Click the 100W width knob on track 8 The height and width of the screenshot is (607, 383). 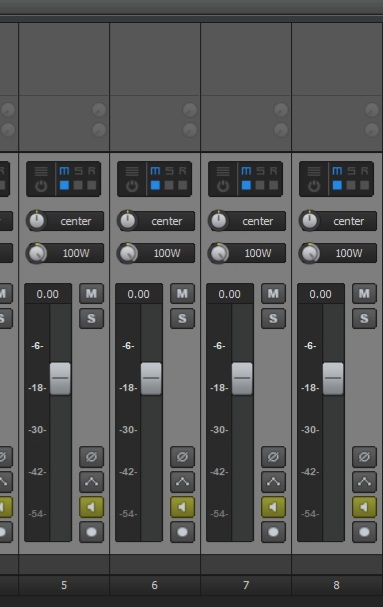pyautogui.click(x=310, y=253)
